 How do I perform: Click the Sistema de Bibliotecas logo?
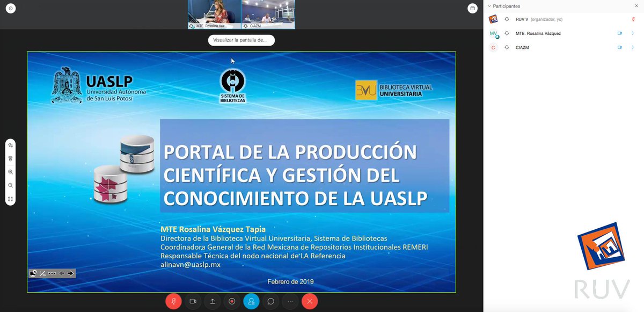pos(233,86)
